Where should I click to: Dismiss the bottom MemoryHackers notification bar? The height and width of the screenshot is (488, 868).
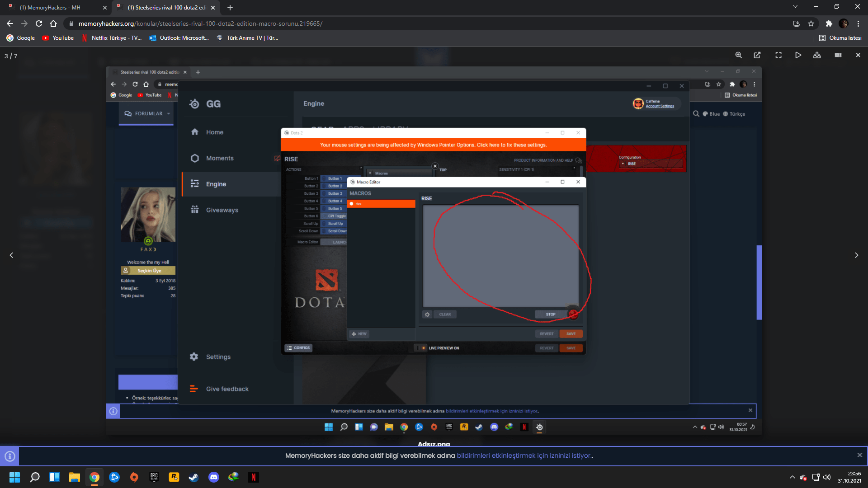(x=859, y=455)
